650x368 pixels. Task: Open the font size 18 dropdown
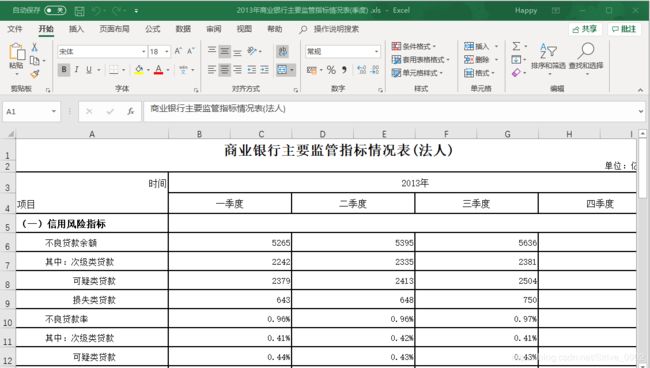pyautogui.click(x=167, y=52)
